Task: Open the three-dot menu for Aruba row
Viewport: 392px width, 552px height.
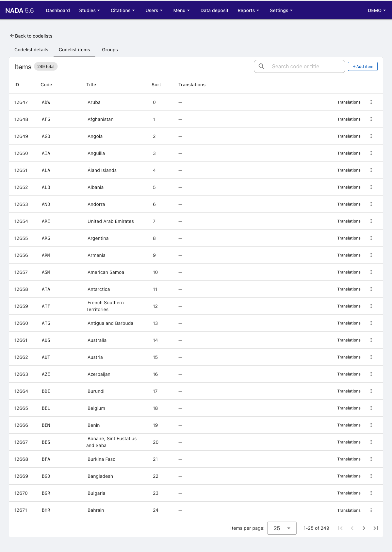Action: [x=371, y=102]
